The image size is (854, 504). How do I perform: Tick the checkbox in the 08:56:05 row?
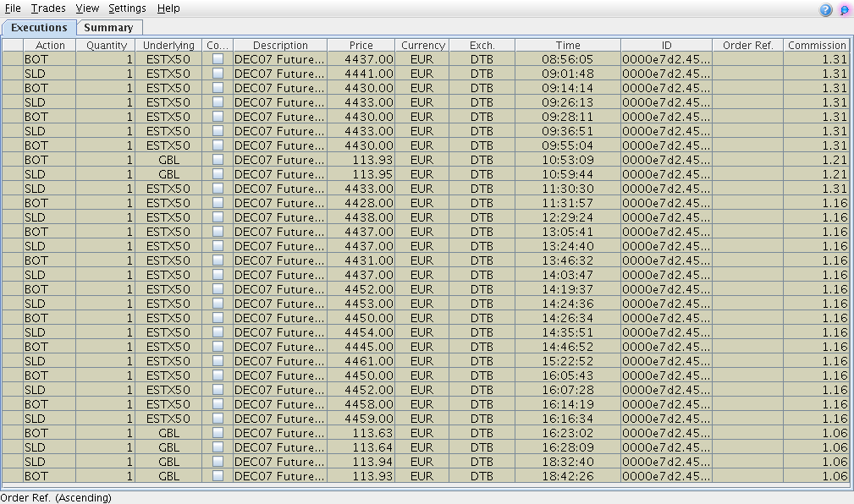tap(218, 59)
